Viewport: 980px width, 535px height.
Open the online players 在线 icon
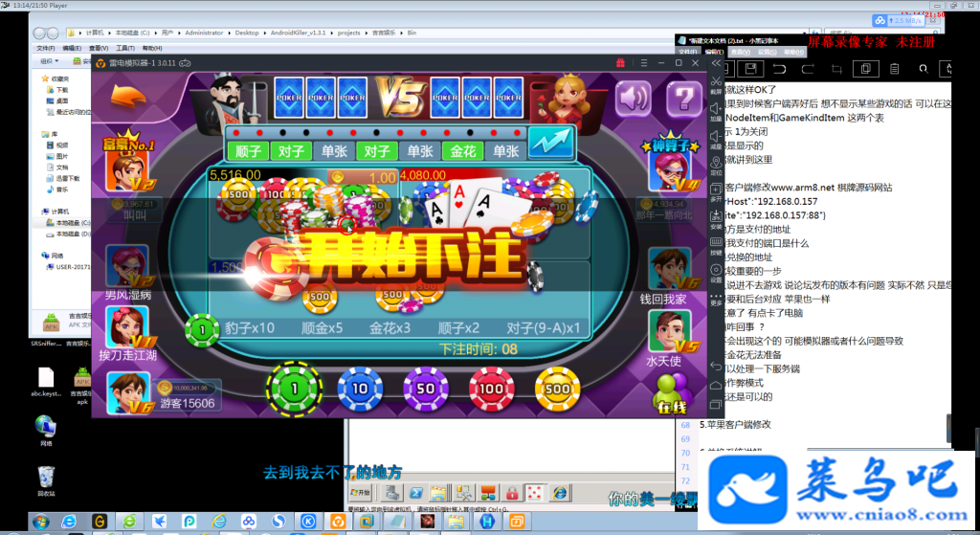(x=672, y=394)
